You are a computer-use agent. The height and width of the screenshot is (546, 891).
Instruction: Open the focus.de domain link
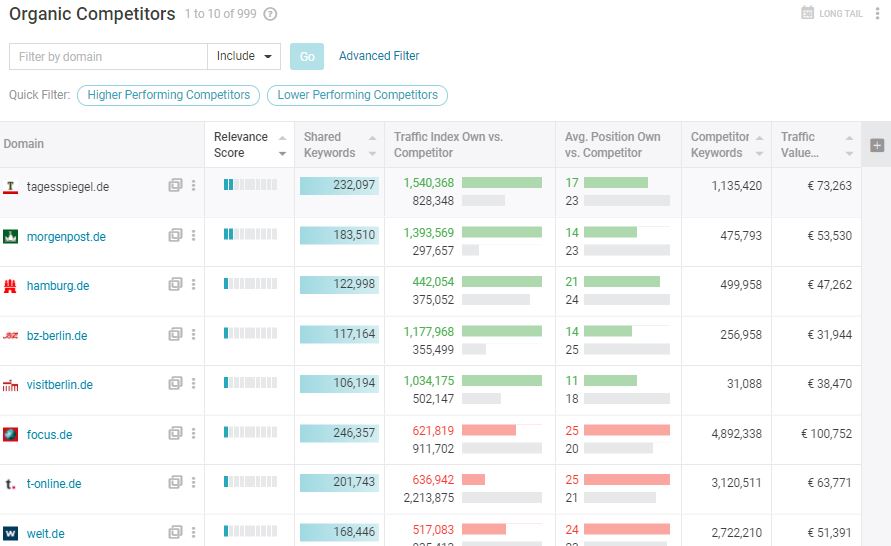click(49, 435)
